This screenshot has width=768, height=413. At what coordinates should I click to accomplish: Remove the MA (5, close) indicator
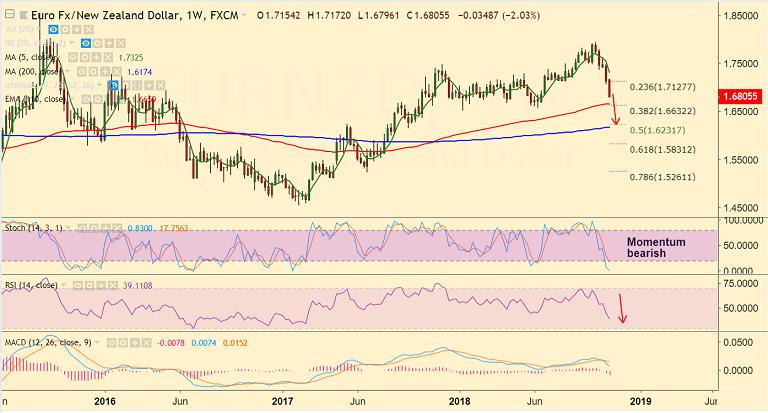108,57
